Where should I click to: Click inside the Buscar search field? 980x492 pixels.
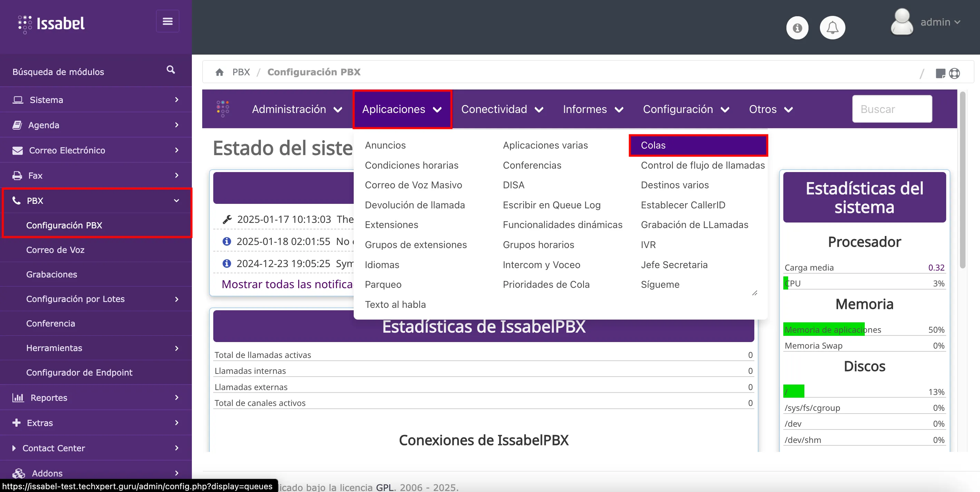pos(892,109)
